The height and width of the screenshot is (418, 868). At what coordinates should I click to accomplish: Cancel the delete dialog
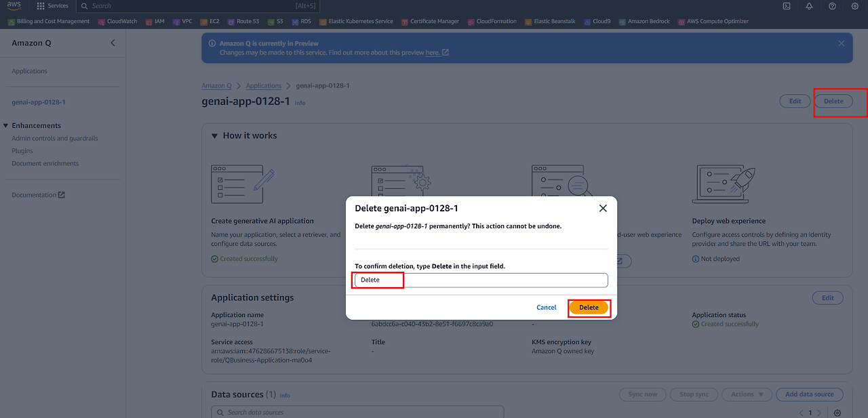[x=547, y=308]
